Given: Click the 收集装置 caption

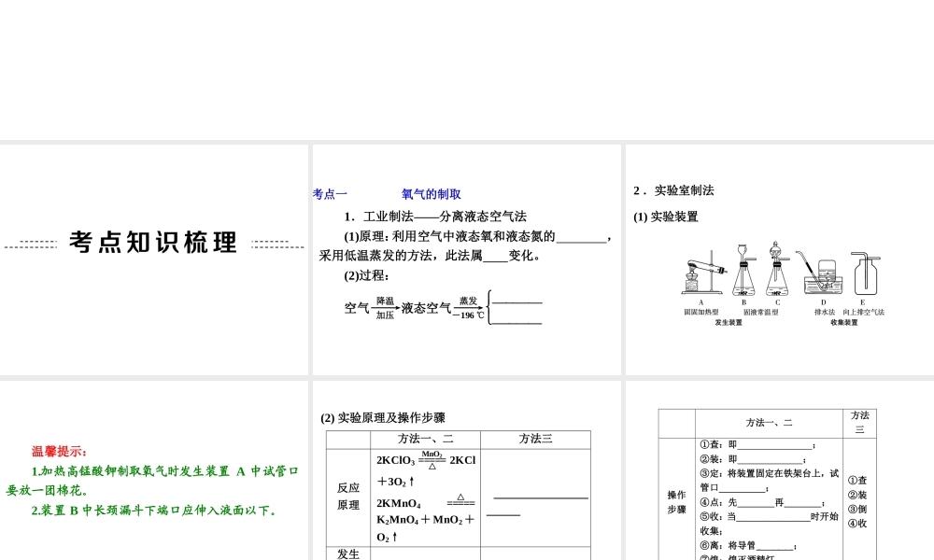Looking at the screenshot, I should (x=844, y=323).
